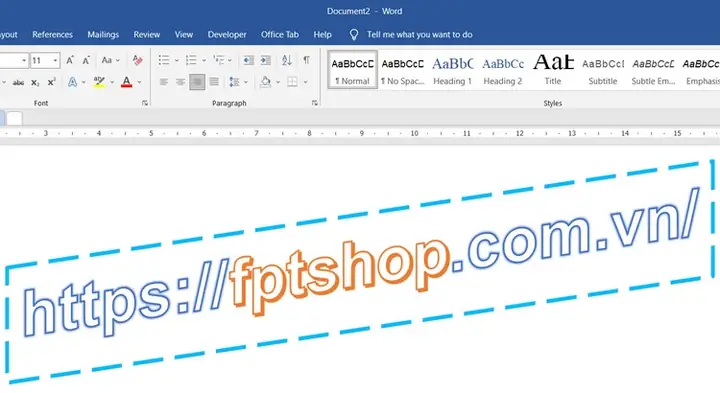Apply the No Spacing style
Image resolution: width=720 pixels, height=393 pixels.
(403, 70)
